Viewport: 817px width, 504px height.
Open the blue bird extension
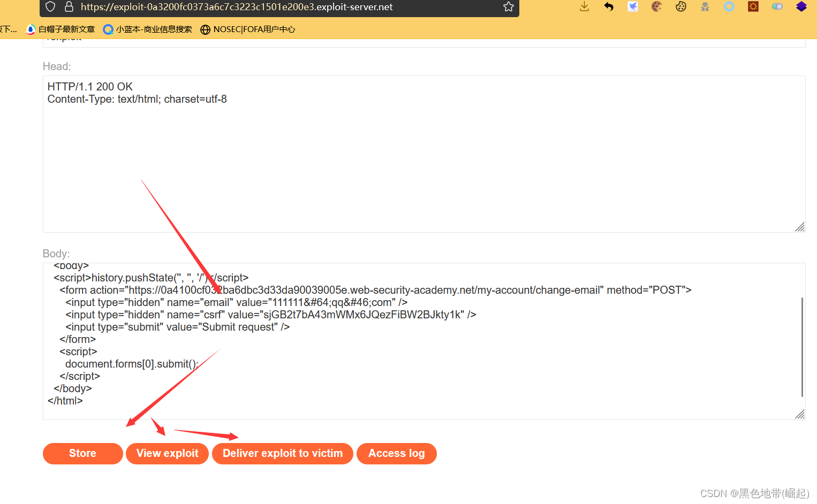tap(633, 6)
